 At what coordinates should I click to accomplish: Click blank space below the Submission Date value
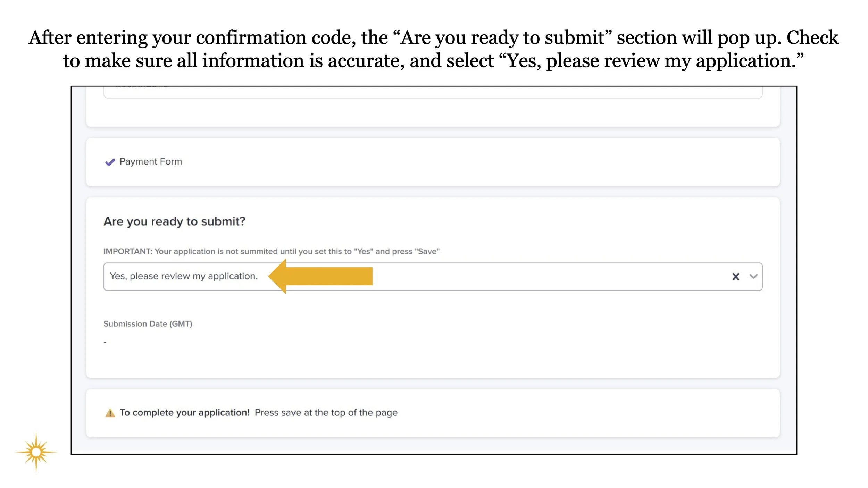point(417,361)
